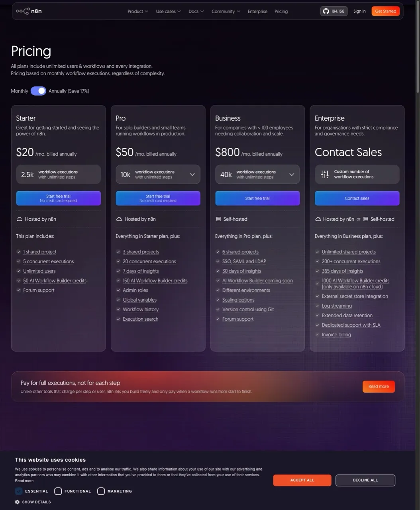The height and width of the screenshot is (510, 420).
Task: Accept all cookies
Action: click(x=302, y=480)
